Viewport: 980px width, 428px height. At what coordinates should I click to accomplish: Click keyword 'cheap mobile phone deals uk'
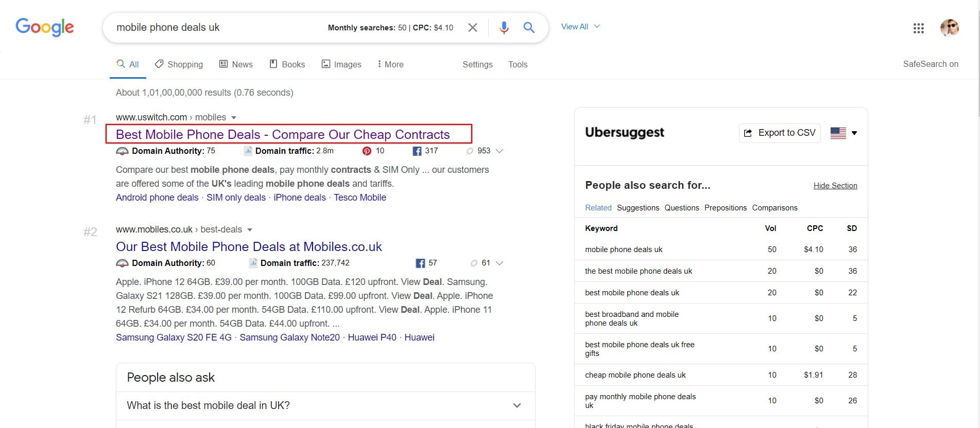635,375
